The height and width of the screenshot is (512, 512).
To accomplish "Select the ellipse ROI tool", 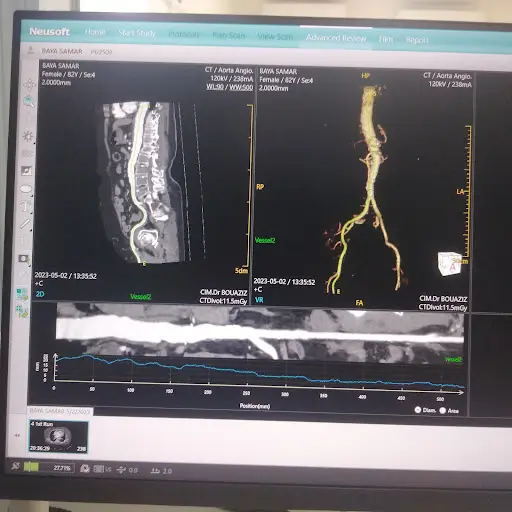I will point(26,189).
